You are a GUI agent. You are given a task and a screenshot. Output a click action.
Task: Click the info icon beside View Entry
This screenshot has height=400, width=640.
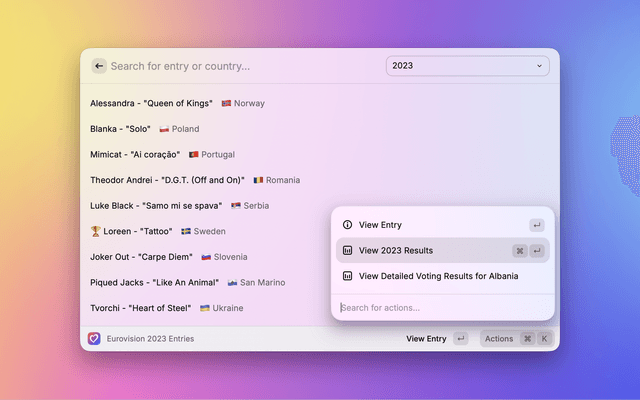[x=347, y=225]
